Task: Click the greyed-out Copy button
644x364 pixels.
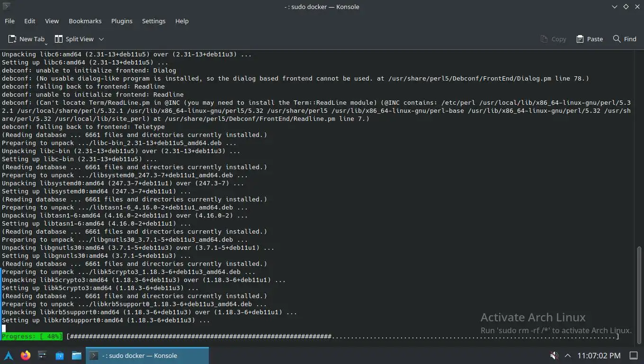Action: [x=553, y=39]
